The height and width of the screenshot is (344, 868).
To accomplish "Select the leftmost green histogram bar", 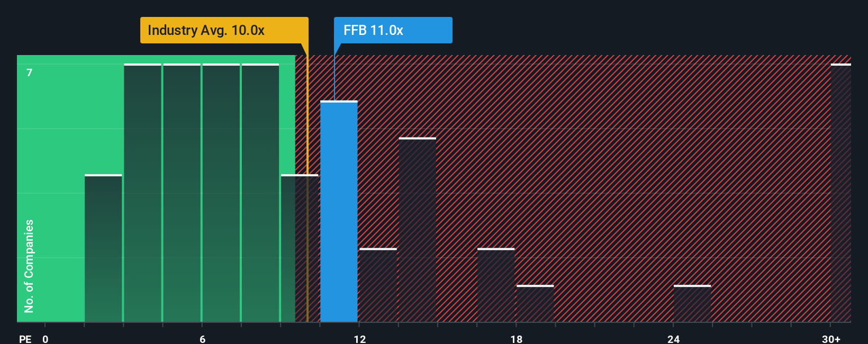I will pos(103,248).
